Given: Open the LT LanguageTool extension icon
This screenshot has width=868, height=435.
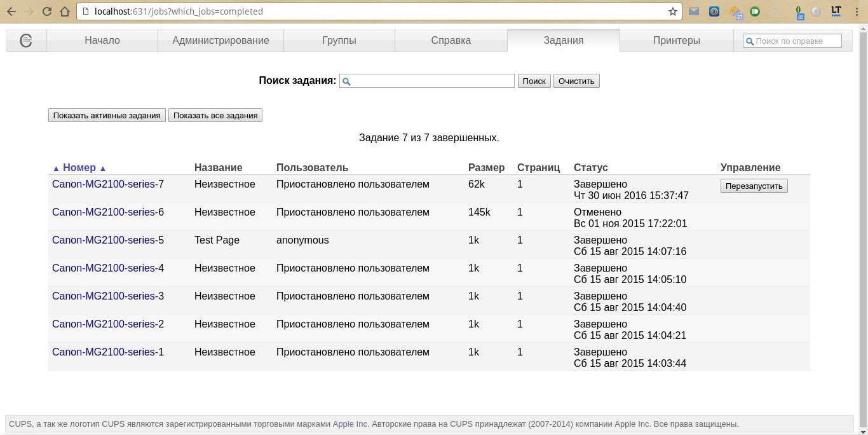Looking at the screenshot, I should tap(836, 11).
